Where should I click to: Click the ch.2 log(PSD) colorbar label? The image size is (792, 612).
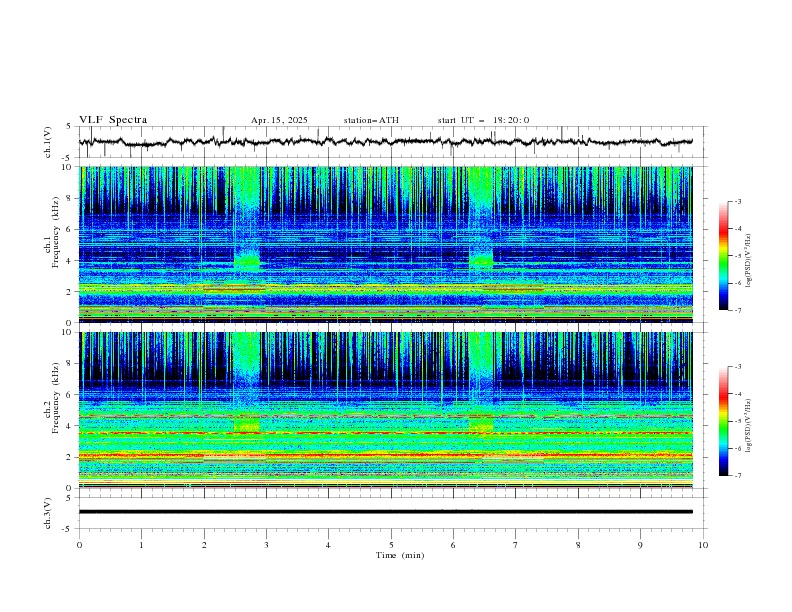click(748, 426)
